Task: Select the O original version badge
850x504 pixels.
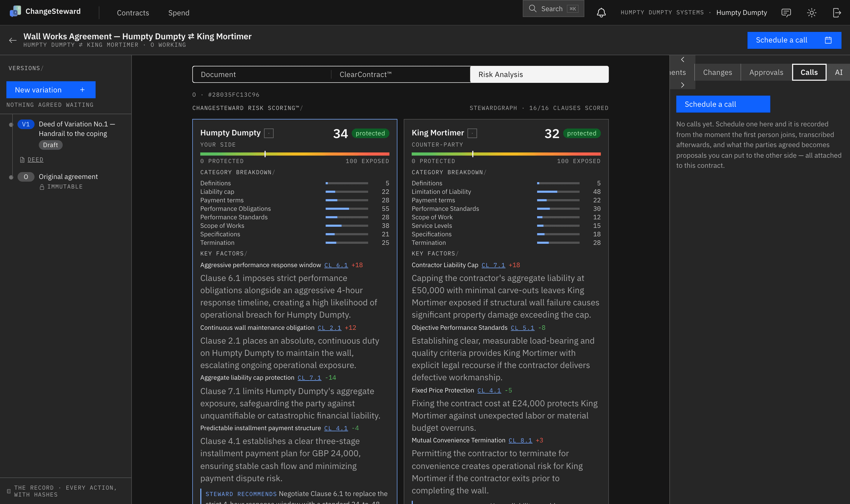Action: tap(26, 177)
